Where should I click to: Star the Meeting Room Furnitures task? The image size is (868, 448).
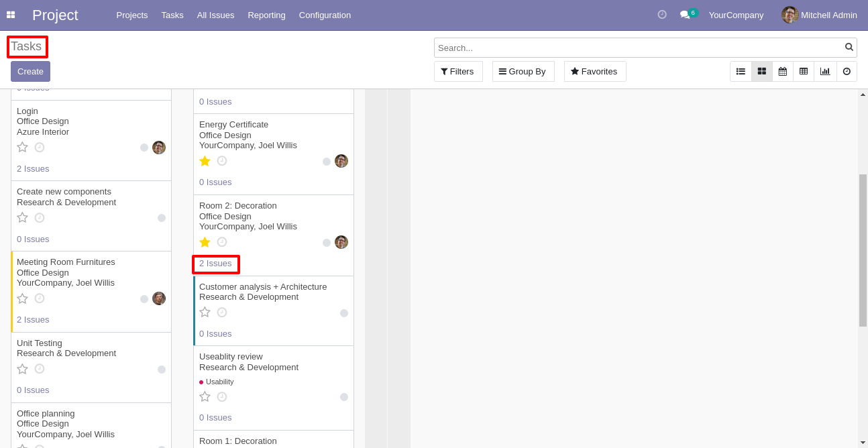[x=22, y=298]
